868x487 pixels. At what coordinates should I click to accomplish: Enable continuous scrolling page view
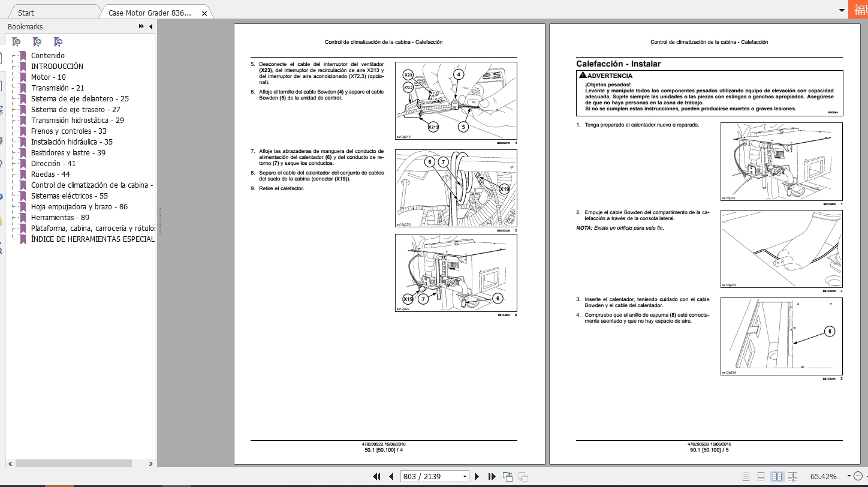(761, 476)
